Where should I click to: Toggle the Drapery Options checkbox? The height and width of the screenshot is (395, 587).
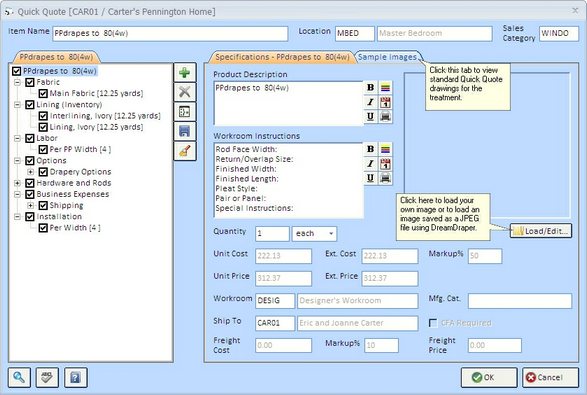(x=43, y=172)
